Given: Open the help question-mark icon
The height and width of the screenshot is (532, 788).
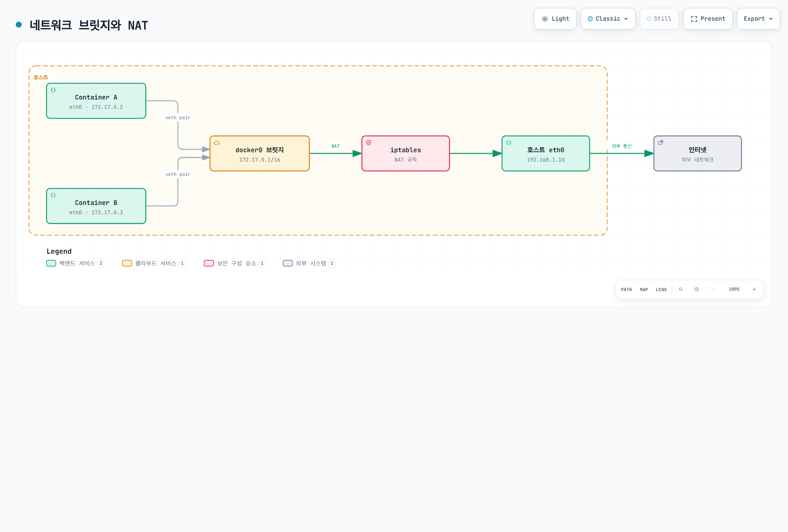Looking at the screenshot, I should (x=696, y=290).
